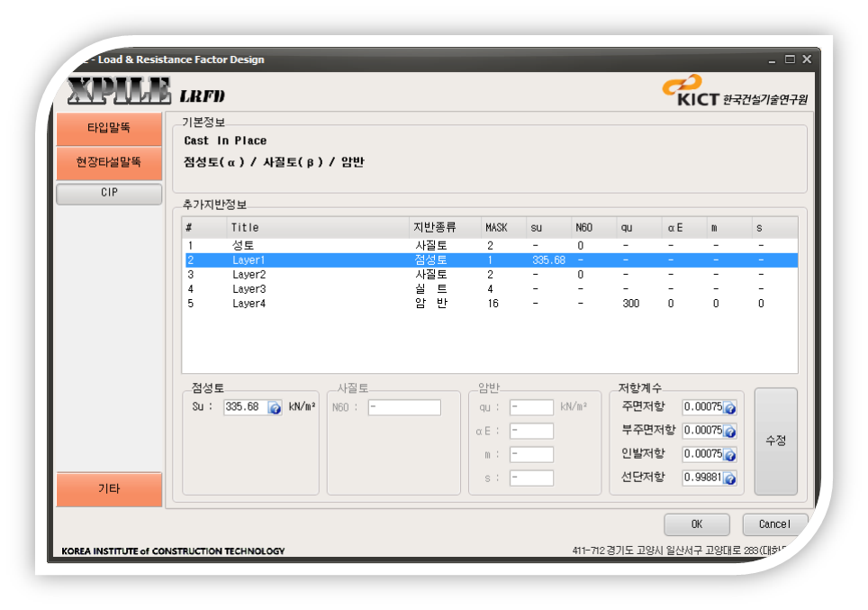Click MASK value 16 in Layer4 row
The height and width of the screenshot is (610, 868).
tap(493, 303)
